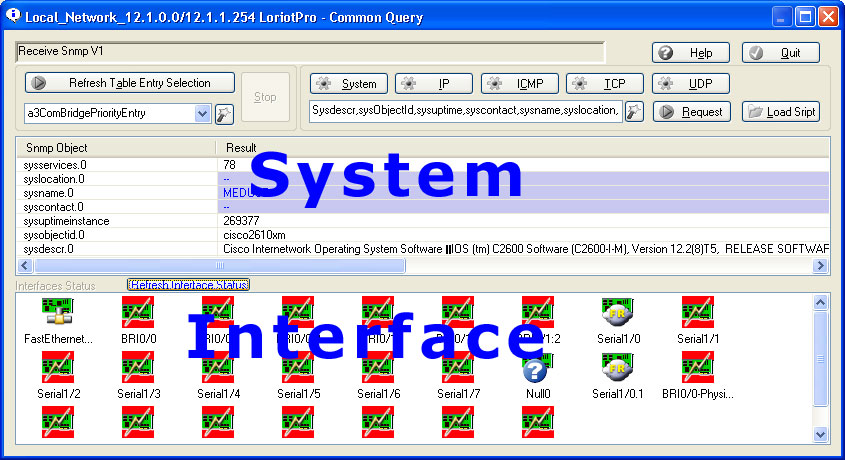Click the Result column header
845x460 pixels.
point(522,148)
